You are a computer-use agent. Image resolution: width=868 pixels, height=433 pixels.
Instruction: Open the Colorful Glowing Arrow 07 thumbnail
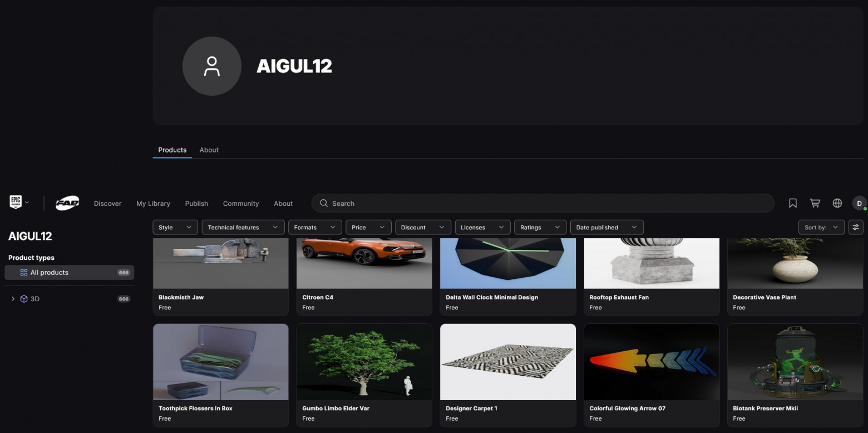[x=652, y=362]
